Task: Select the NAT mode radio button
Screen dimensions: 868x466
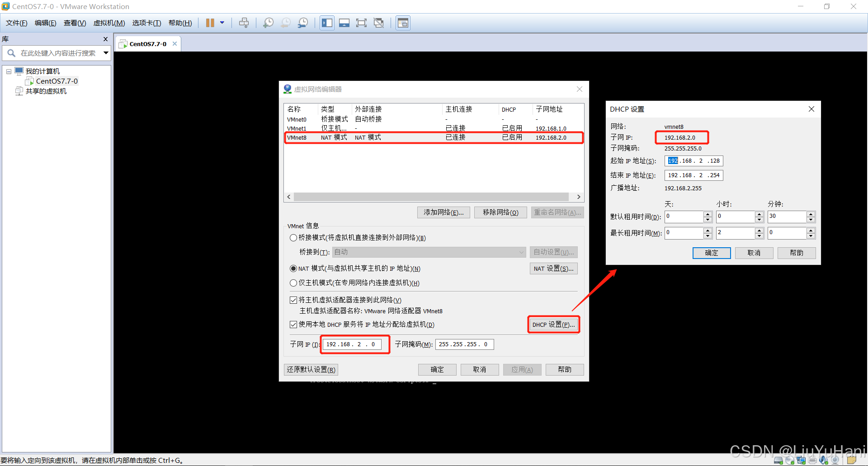Action: point(293,268)
